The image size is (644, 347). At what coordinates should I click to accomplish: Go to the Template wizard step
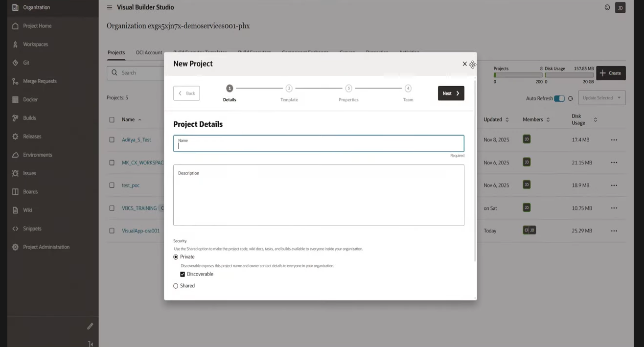[289, 93]
